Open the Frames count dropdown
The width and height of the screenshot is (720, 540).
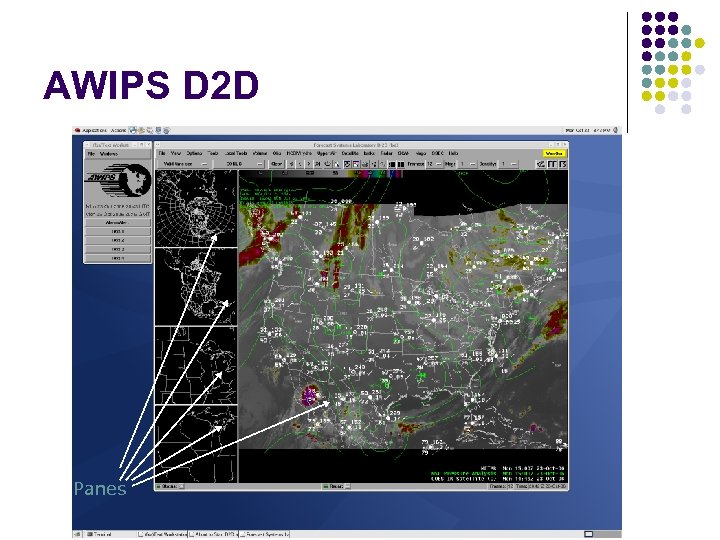coord(434,164)
